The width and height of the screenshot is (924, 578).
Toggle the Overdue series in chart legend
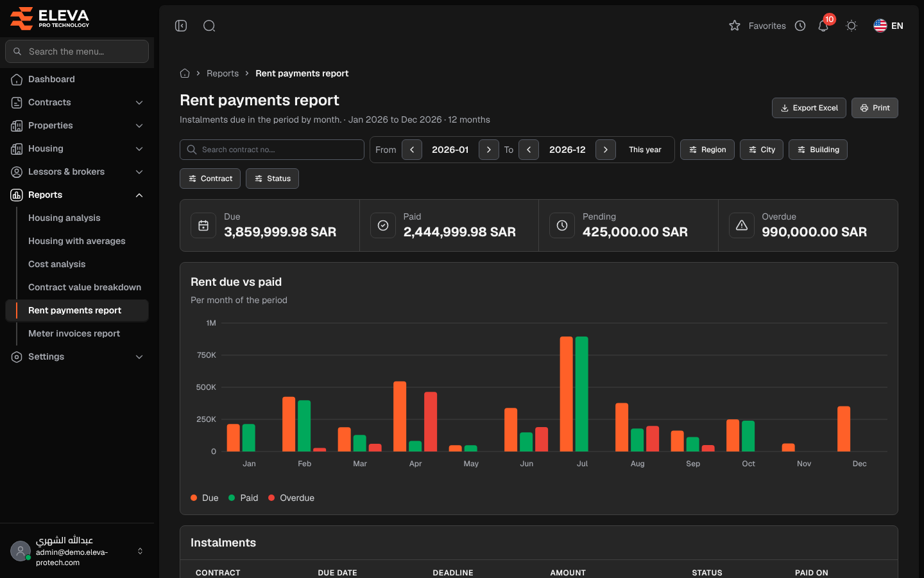(291, 498)
